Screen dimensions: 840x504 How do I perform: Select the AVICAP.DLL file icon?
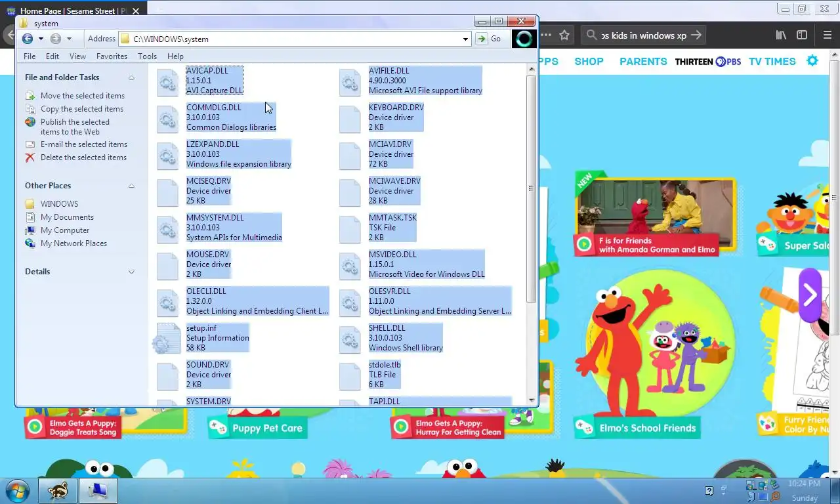click(167, 82)
